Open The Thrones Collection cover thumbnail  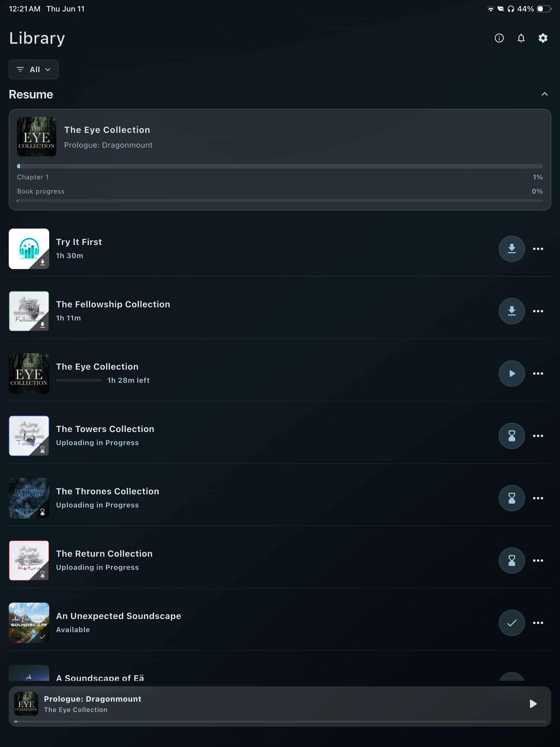pyautogui.click(x=29, y=498)
